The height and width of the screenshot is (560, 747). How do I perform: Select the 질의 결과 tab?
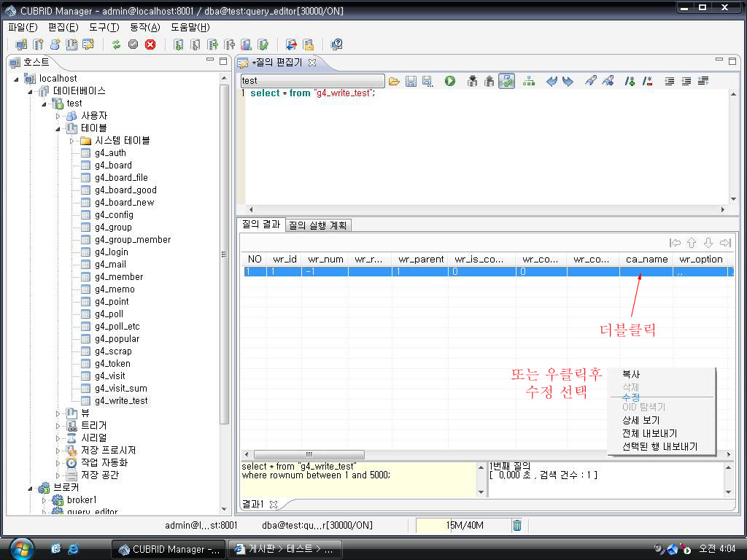(261, 225)
